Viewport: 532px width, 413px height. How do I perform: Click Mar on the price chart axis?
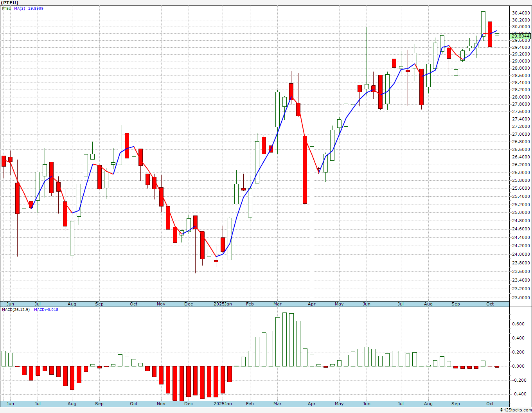[278, 304]
